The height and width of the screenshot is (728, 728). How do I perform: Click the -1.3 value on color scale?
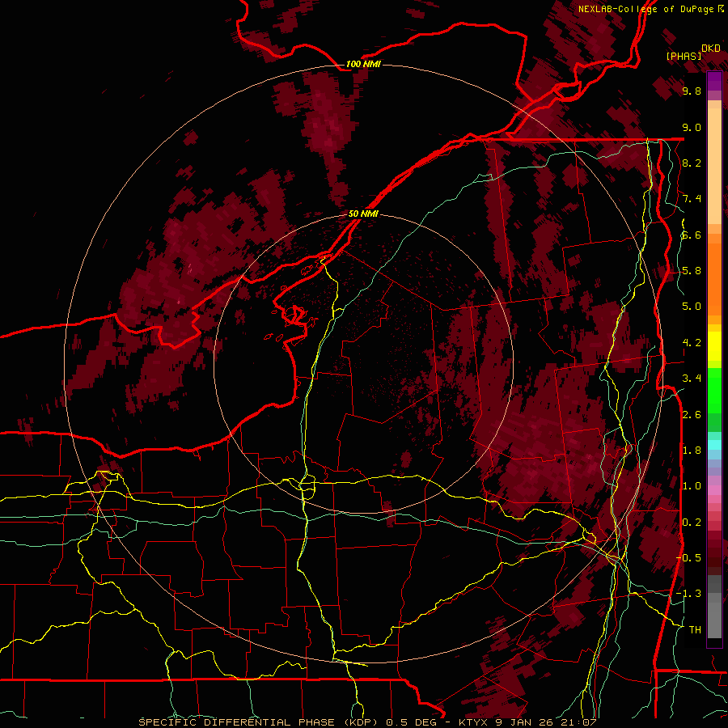tap(688, 594)
